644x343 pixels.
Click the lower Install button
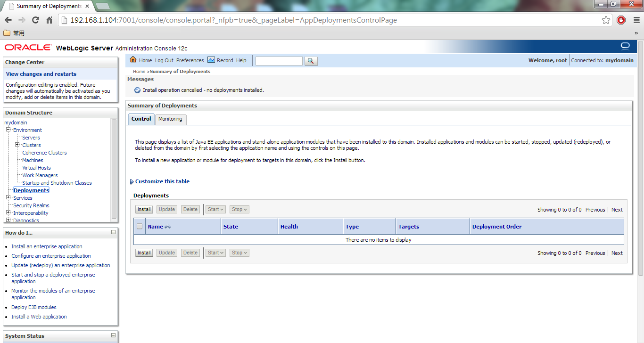pos(144,253)
